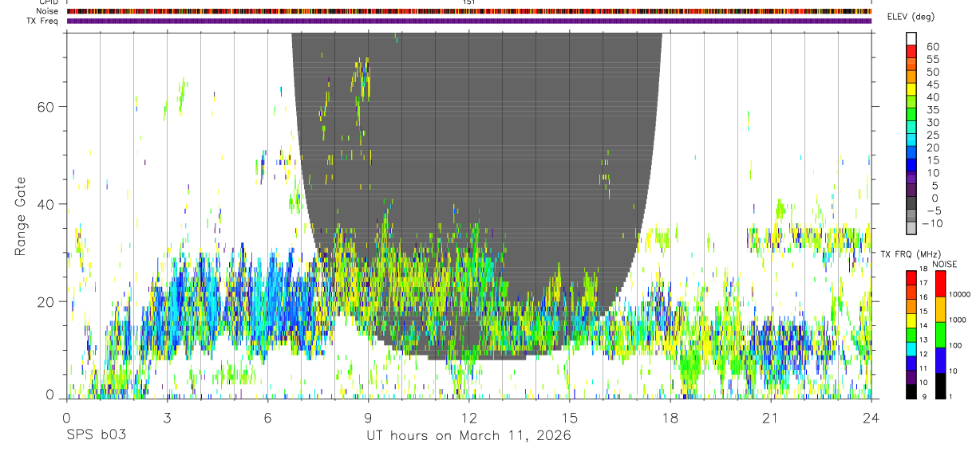
Task: Click the '-10' label on the ELEV color bar
Action: (x=932, y=223)
